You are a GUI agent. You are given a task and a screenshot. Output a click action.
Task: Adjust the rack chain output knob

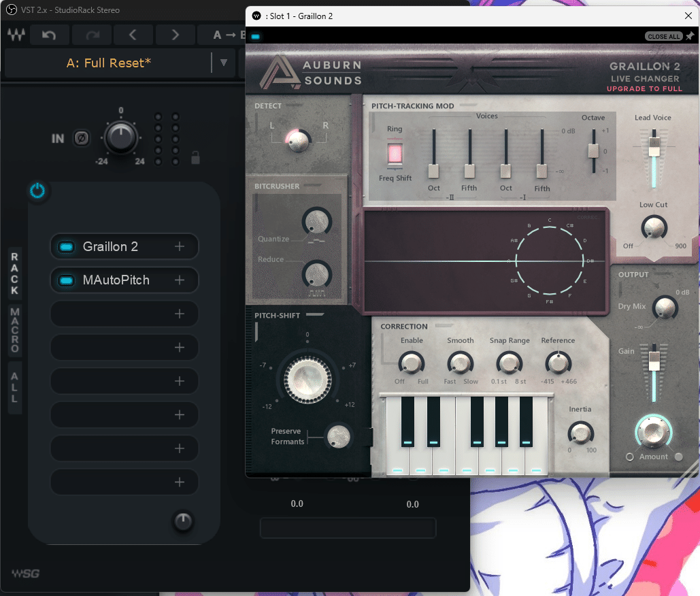coord(183,521)
